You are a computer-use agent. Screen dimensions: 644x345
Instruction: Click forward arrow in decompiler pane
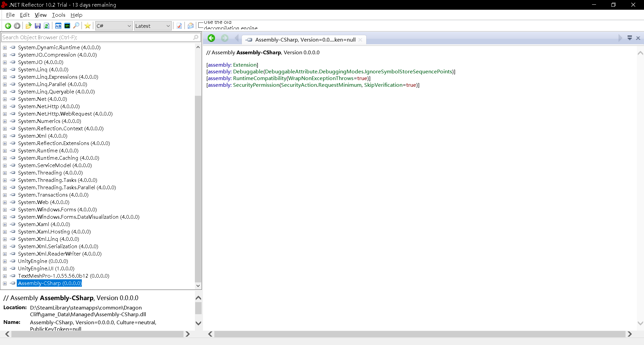point(225,38)
